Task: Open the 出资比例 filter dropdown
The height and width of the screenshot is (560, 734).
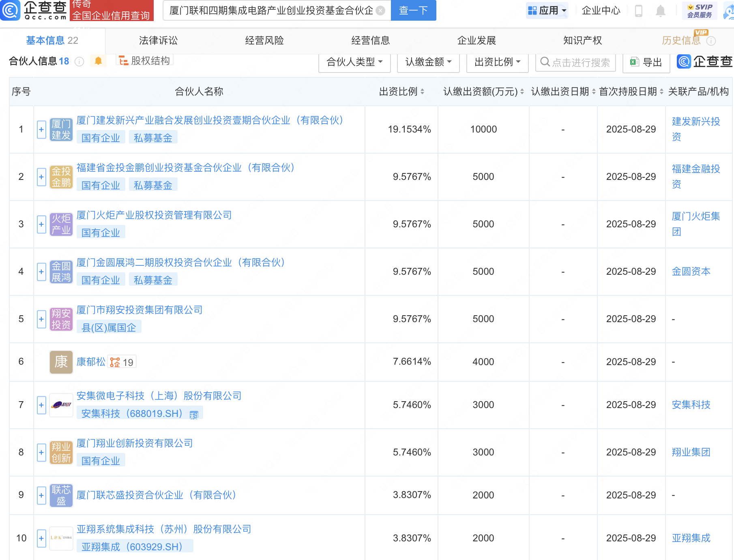Action: 497,62
